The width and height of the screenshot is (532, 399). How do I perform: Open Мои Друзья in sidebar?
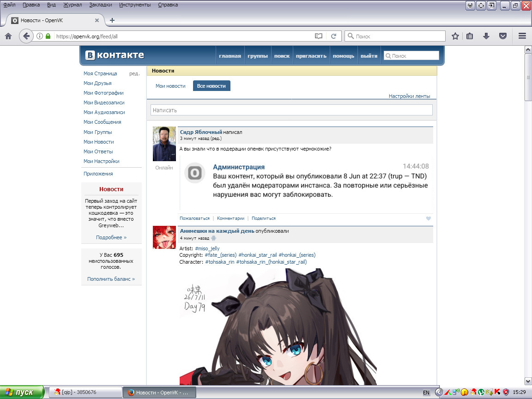(98, 83)
